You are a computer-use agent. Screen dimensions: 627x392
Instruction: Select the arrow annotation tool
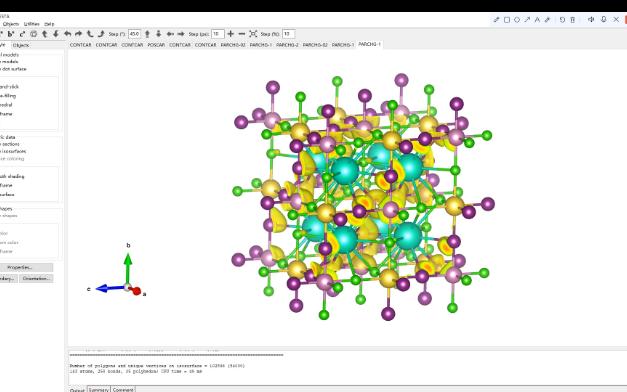[x=527, y=20]
